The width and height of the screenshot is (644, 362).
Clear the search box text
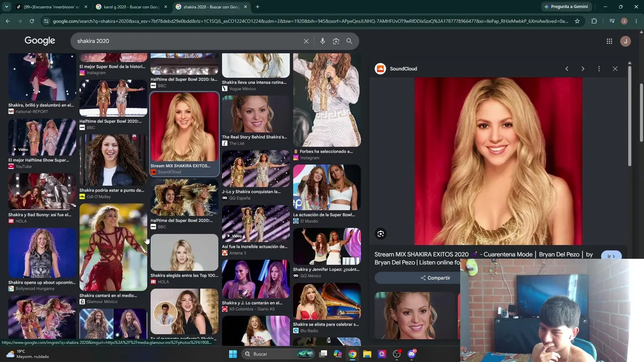(306, 41)
